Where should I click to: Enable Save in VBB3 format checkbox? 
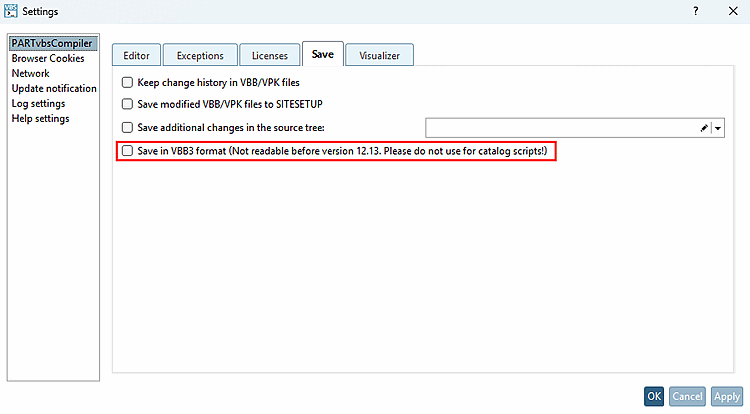127,151
